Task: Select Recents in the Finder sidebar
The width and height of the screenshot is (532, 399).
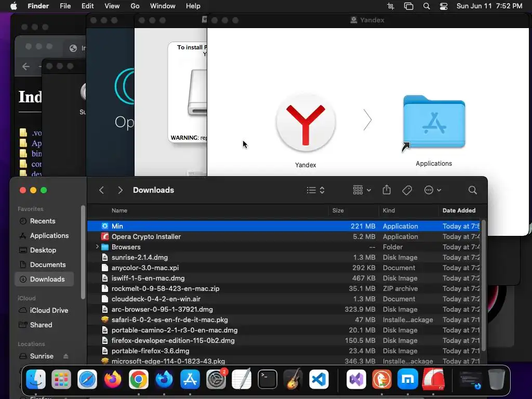Action: point(44,221)
